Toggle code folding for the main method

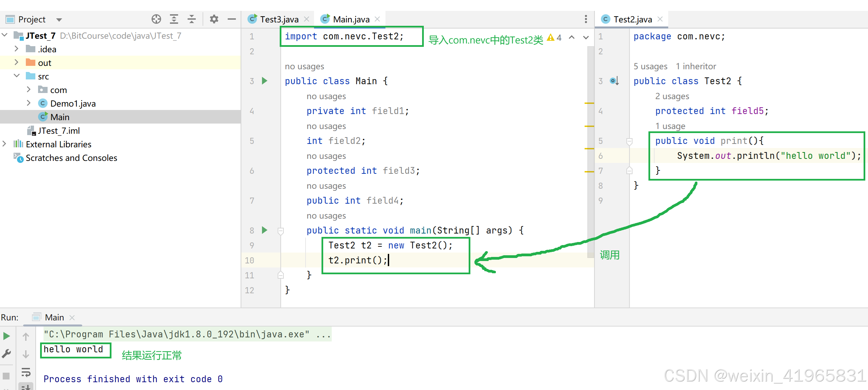click(x=281, y=231)
